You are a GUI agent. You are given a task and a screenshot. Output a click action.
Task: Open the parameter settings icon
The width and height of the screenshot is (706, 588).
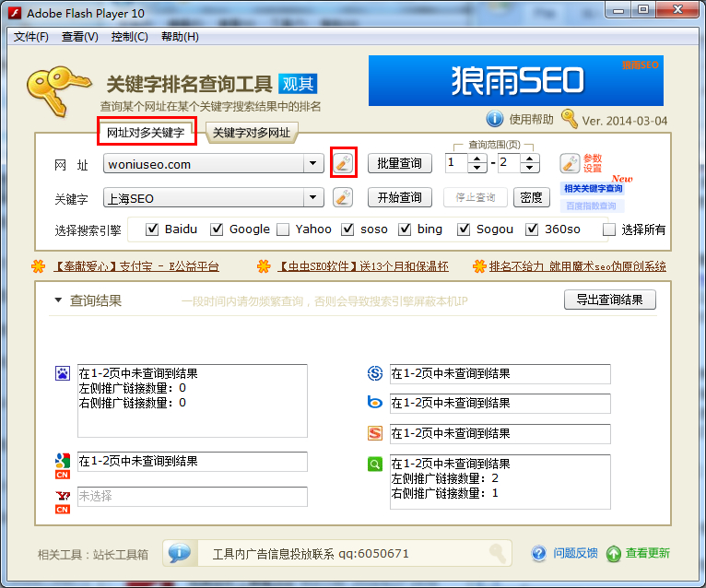click(570, 164)
